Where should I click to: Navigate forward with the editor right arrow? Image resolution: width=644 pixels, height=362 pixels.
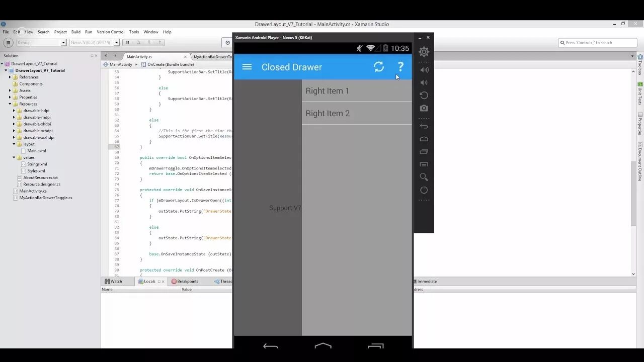coord(115,56)
